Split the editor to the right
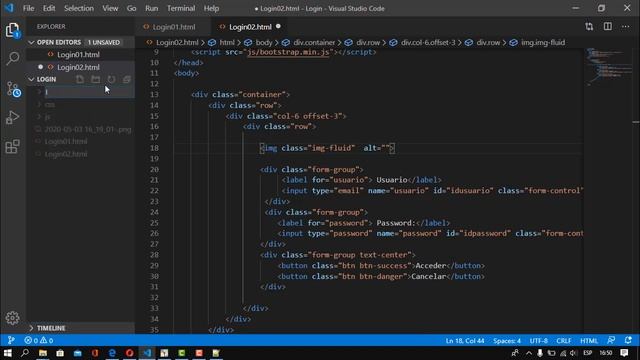 (x=608, y=27)
